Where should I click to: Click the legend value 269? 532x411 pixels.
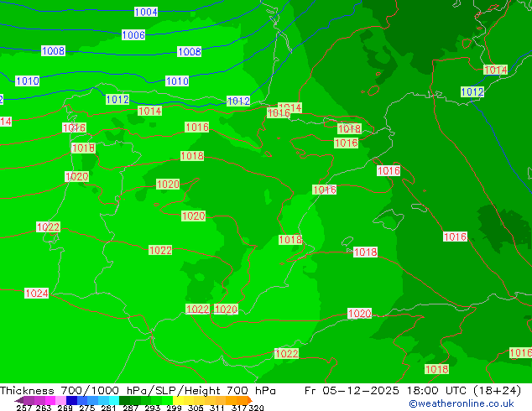click(65, 408)
